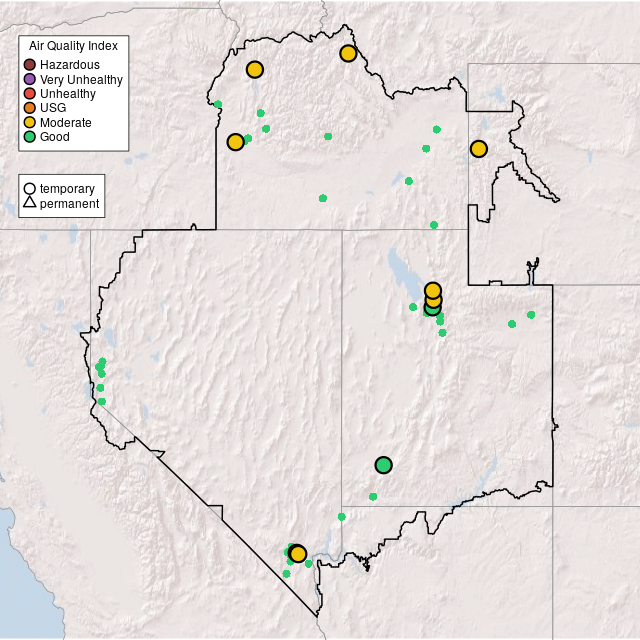Click the Very Unhealthy purple legend circle

click(x=30, y=79)
